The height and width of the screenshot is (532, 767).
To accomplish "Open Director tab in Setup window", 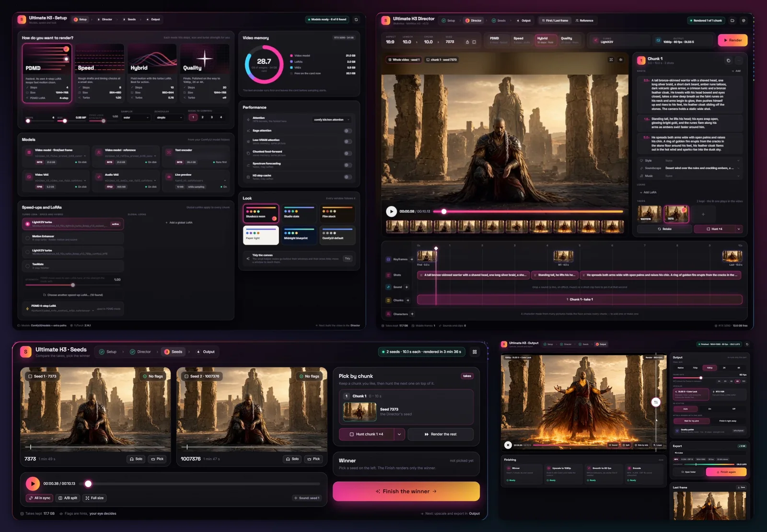I will click(x=105, y=20).
